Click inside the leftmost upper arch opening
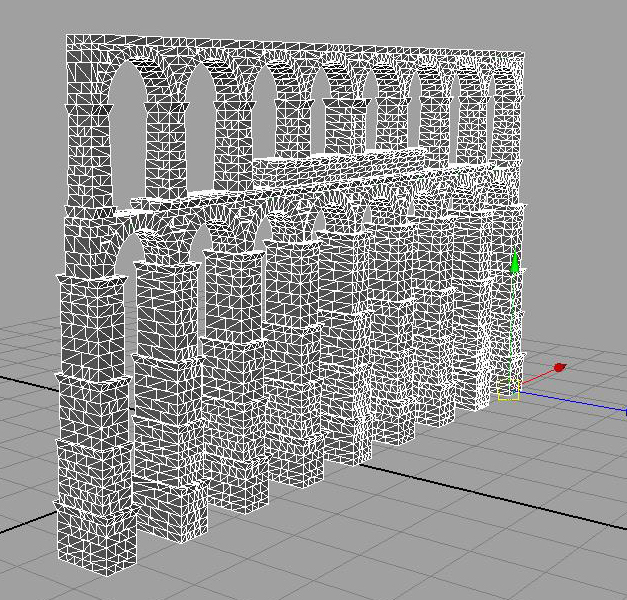627x600 pixels. pos(128,135)
